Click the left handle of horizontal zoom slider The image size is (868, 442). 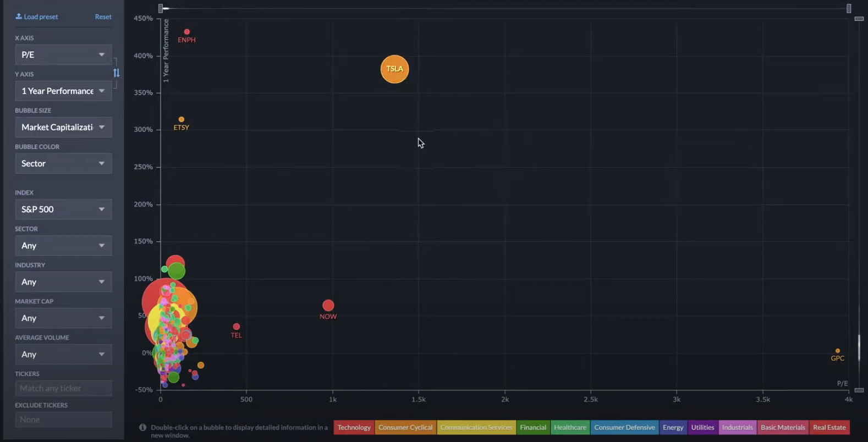[161, 8]
